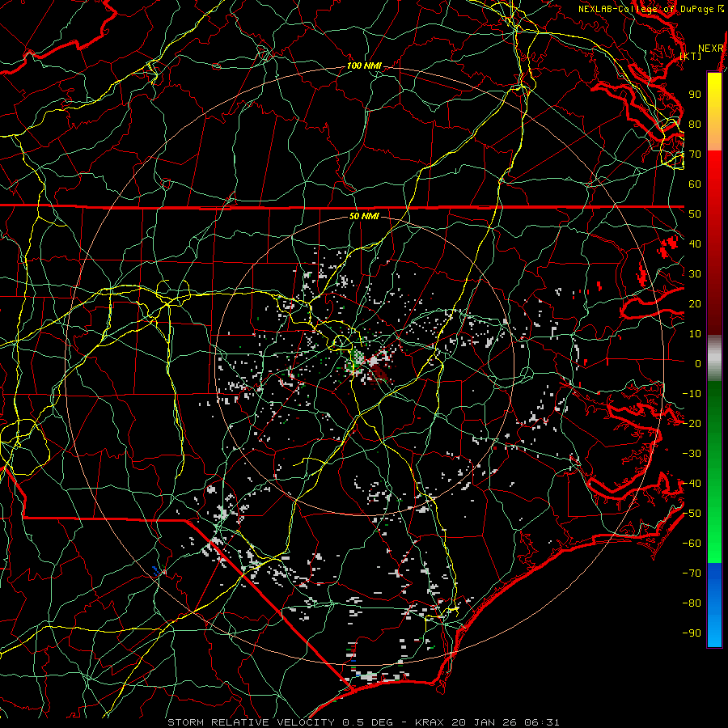Click the -40 value on the velocity scale

pyautogui.click(x=692, y=484)
